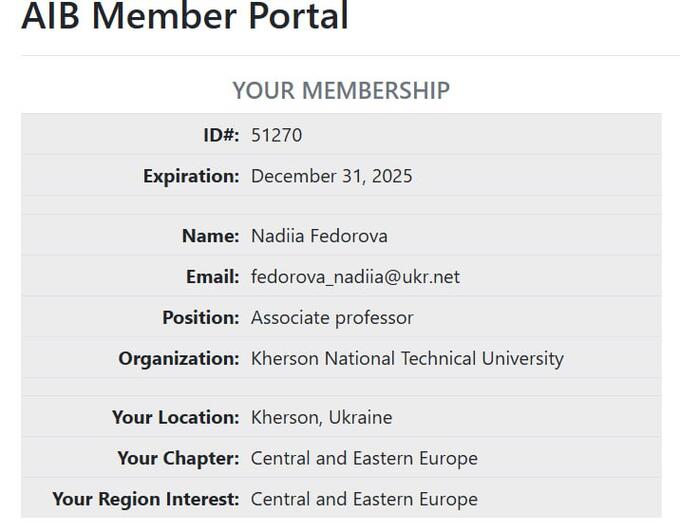Click the YOUR MEMBERSHIP section title
Viewport: 680px width, 532px height.
point(341,90)
